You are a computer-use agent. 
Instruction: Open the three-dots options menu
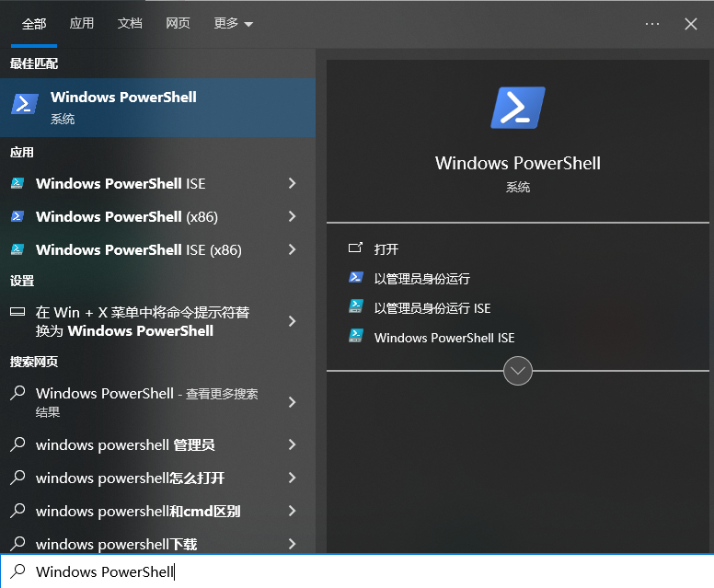pyautogui.click(x=652, y=24)
